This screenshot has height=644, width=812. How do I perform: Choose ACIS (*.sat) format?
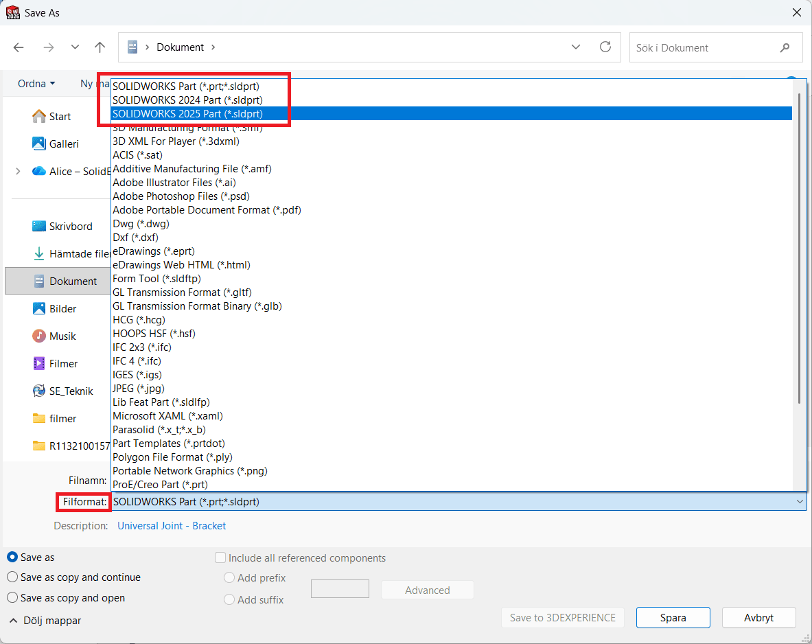pyautogui.click(x=452, y=155)
